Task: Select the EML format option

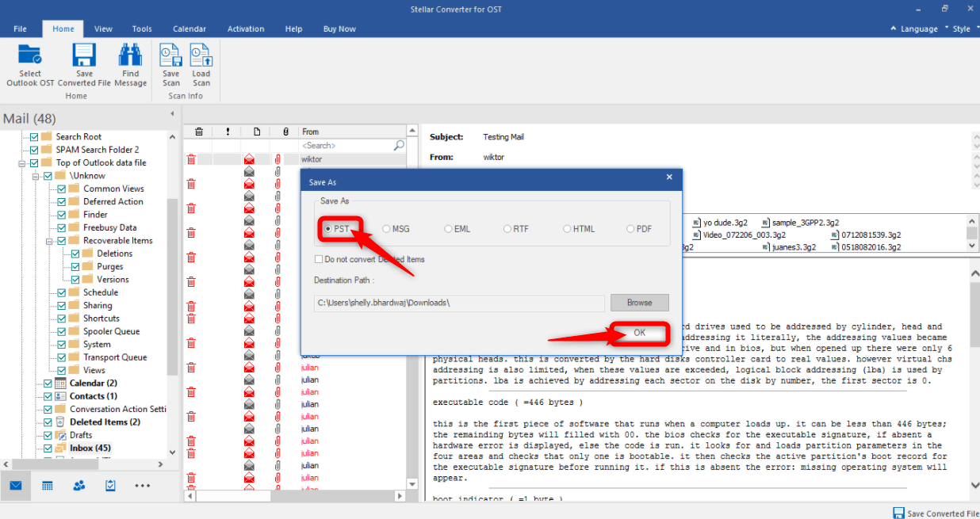Action: click(x=457, y=229)
